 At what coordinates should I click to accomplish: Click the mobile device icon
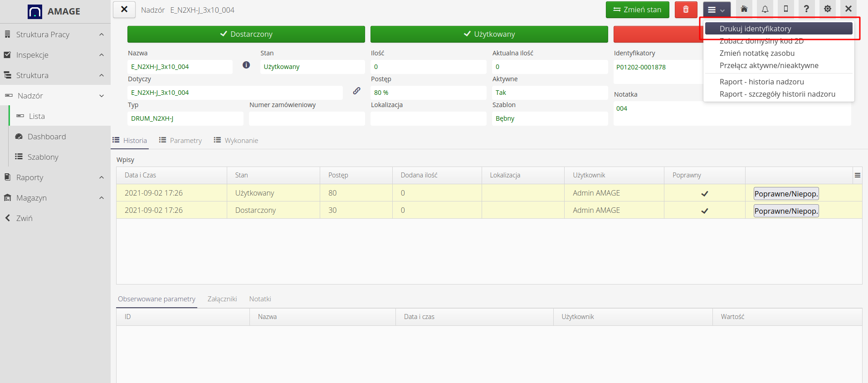pos(786,9)
